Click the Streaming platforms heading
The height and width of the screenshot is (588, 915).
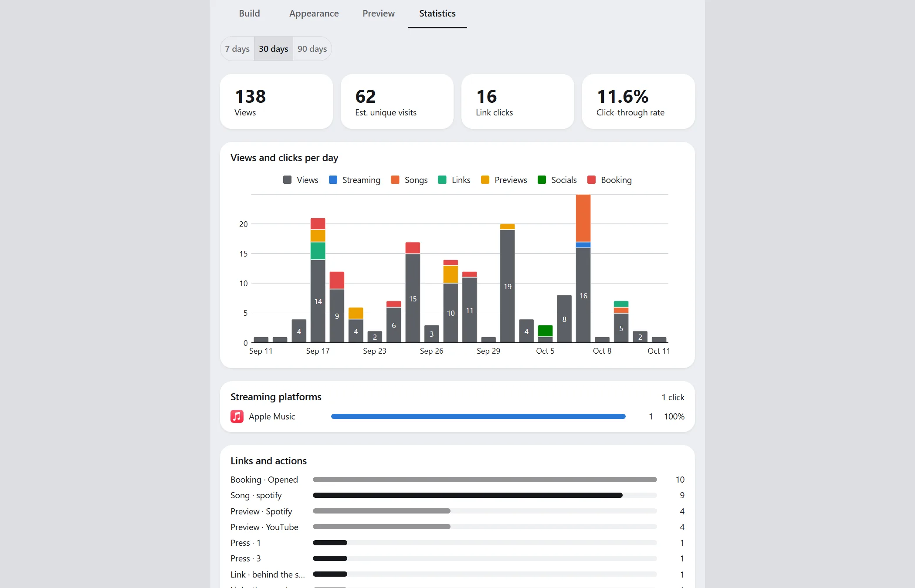(276, 397)
